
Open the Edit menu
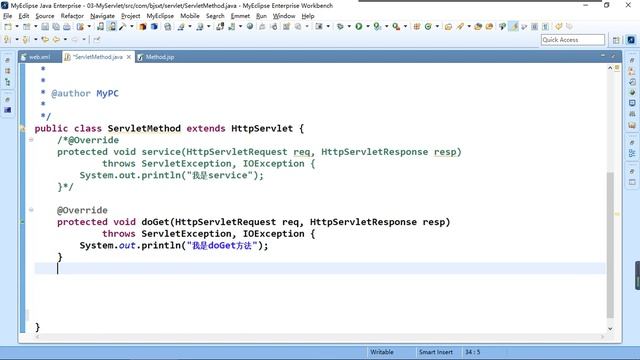point(24,16)
